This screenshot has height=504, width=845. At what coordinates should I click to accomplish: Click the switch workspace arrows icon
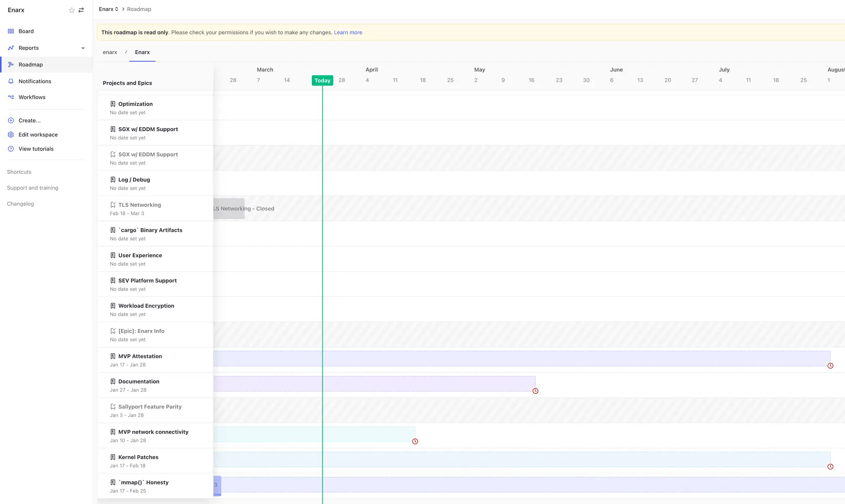pos(81,10)
